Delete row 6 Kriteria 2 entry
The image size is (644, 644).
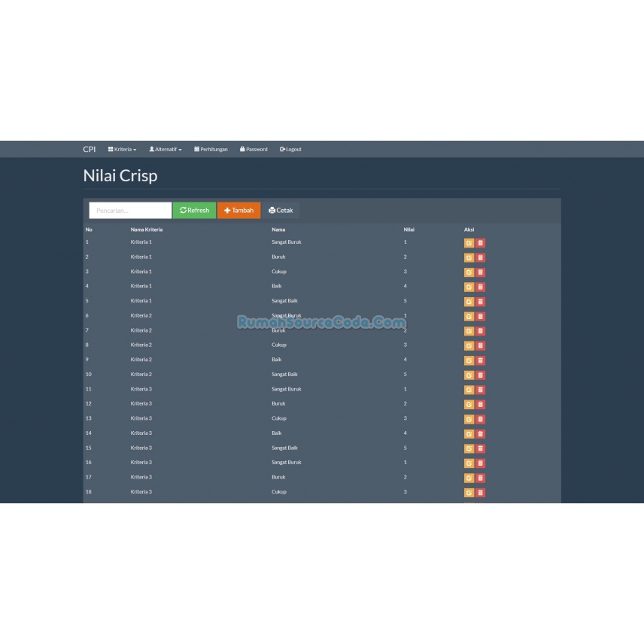click(480, 317)
